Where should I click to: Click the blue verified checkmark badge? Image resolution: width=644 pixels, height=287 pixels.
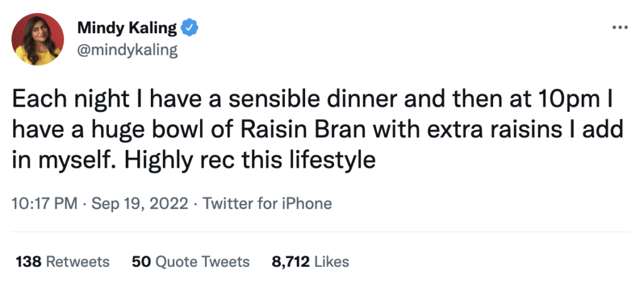(x=189, y=28)
